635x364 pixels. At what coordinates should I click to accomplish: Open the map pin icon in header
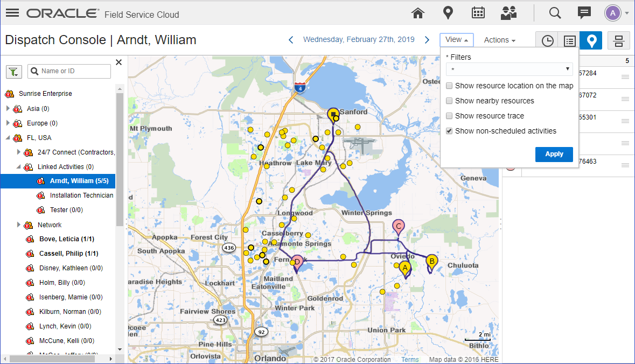(448, 13)
